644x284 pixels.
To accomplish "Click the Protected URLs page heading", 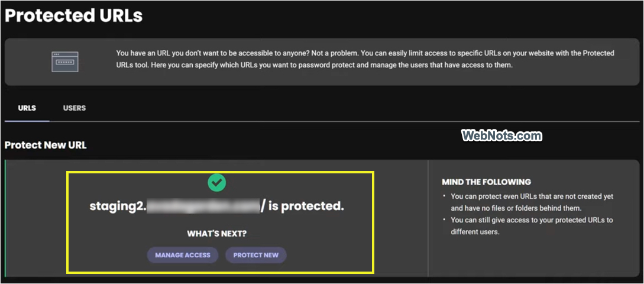I will (74, 16).
